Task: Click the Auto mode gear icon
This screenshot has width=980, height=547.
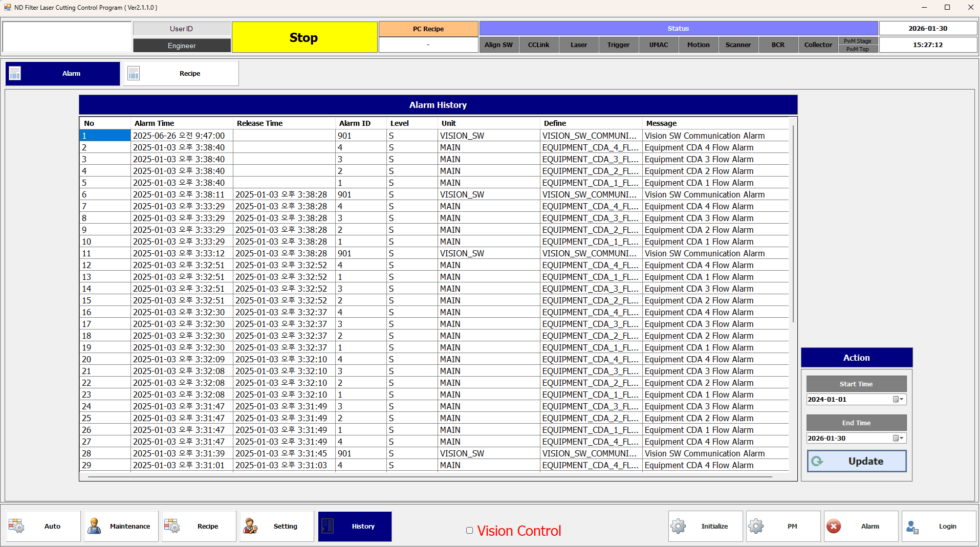Action: 16,526
